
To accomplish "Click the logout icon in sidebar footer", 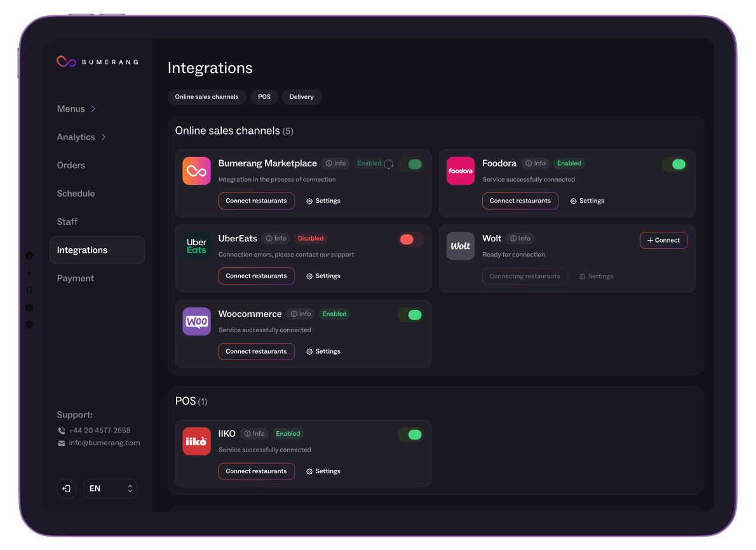I will click(67, 488).
